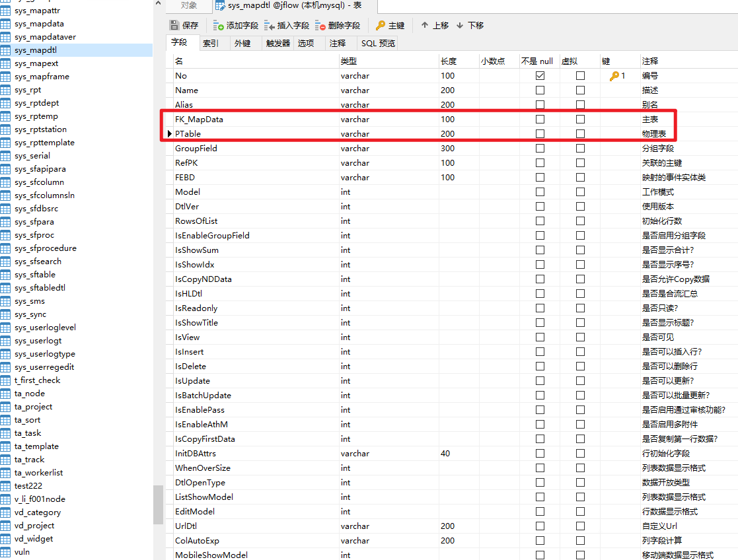Toggle Virtual checkbox for IsShowSum field
The width and height of the screenshot is (738, 560).
(580, 250)
